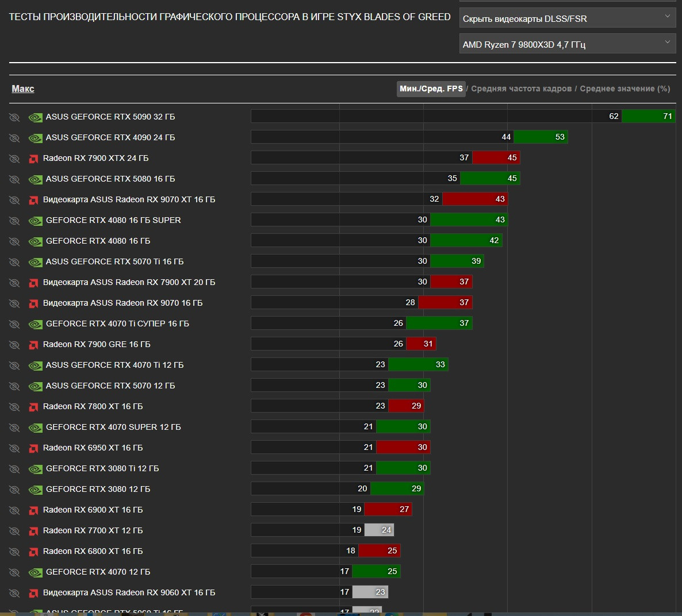Click NVIDIA logo beside GeForce RTX 3080 Ti

(35, 469)
